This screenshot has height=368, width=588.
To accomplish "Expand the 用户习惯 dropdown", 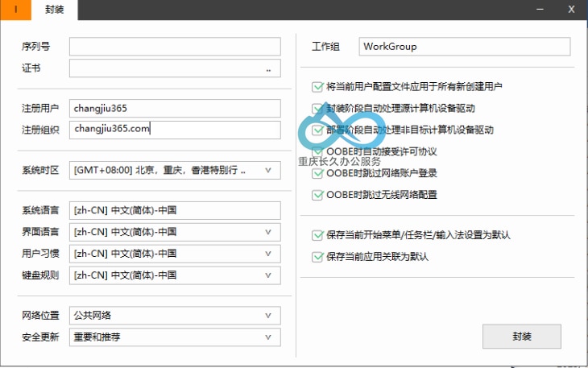I will pos(175,254).
